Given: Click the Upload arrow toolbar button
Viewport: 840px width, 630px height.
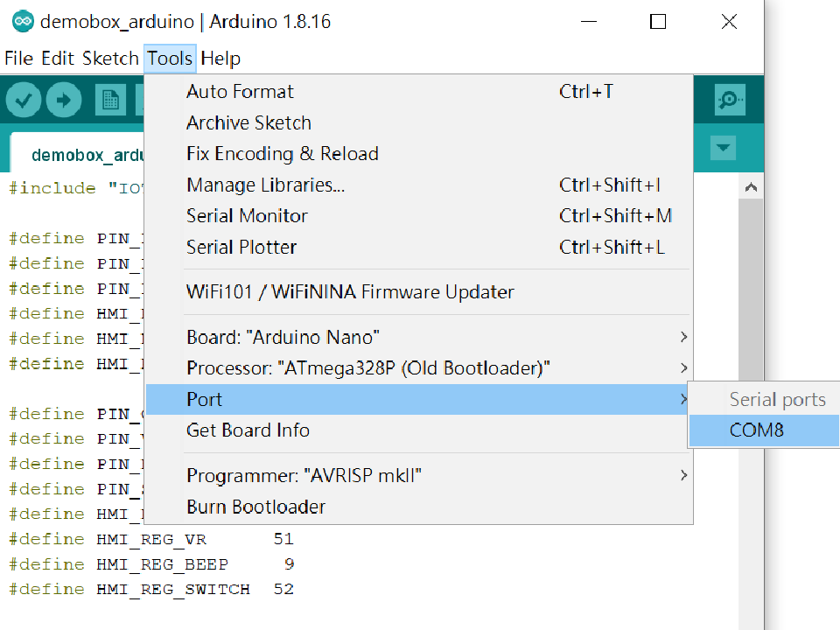Looking at the screenshot, I should click(x=63, y=100).
